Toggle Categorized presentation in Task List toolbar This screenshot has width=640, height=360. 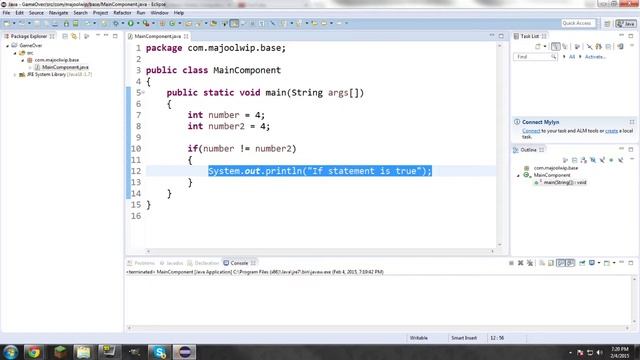(x=556, y=47)
